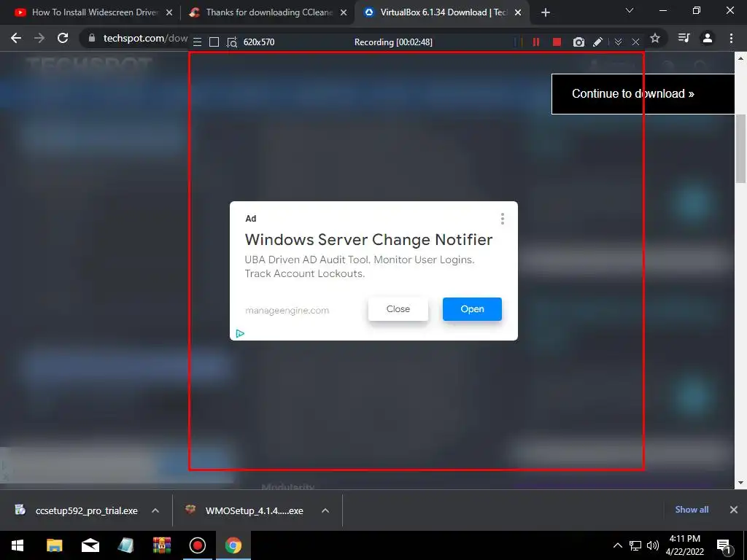Open the recorder menu lines icon
This screenshot has width=747, height=560.
tap(197, 42)
